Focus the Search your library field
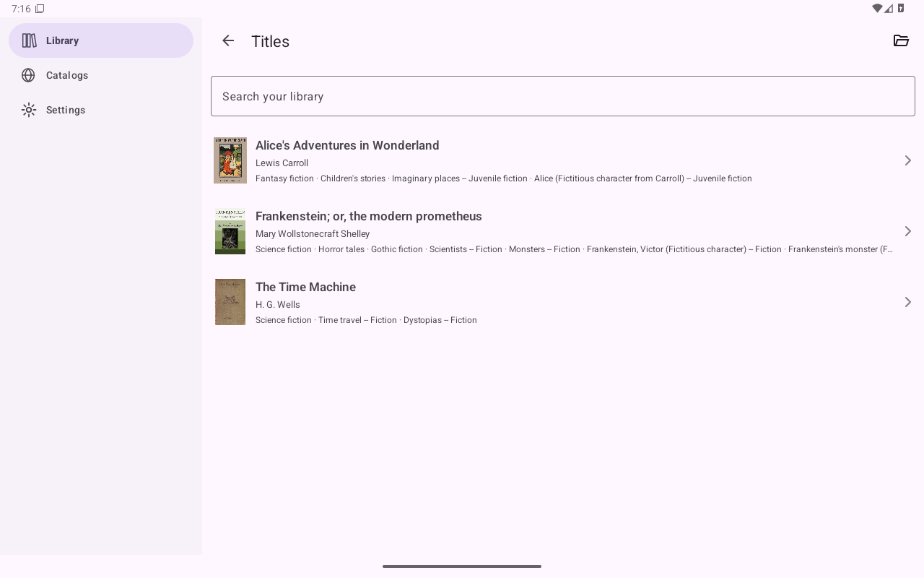The width and height of the screenshot is (924, 578). (563, 96)
